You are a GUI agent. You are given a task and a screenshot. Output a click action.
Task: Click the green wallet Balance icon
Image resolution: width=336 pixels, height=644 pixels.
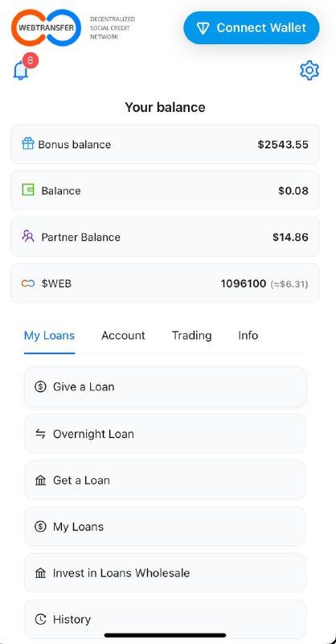pos(28,190)
